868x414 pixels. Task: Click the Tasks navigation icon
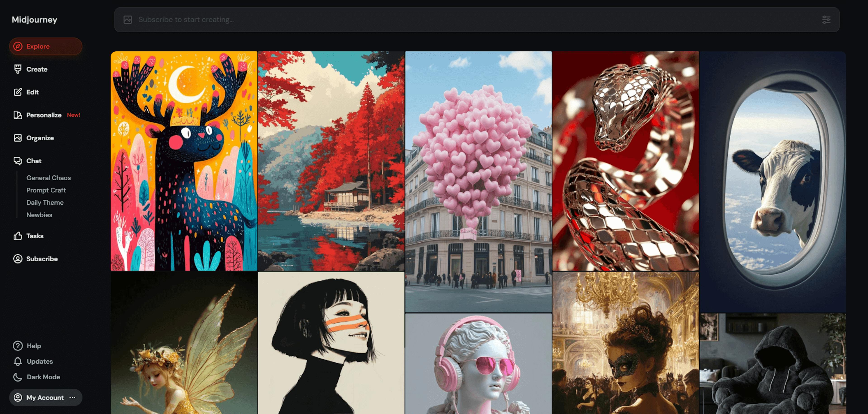point(17,236)
